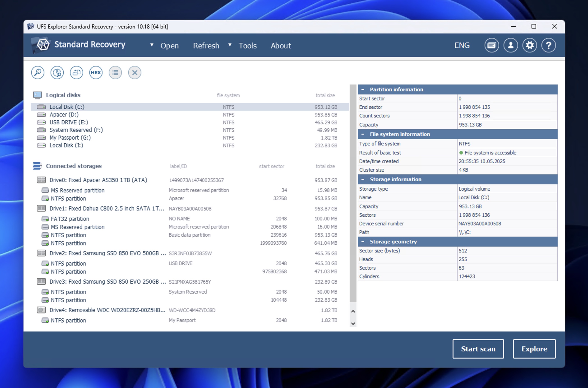Click Device serial number value NAYB03A00A00508
This screenshot has width=588, height=388.
pos(480,224)
